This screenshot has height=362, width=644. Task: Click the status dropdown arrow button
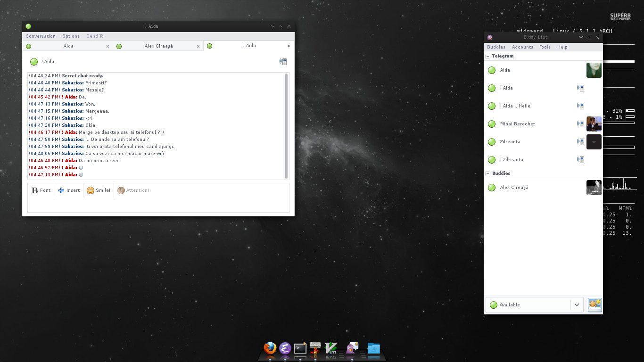pos(577,305)
